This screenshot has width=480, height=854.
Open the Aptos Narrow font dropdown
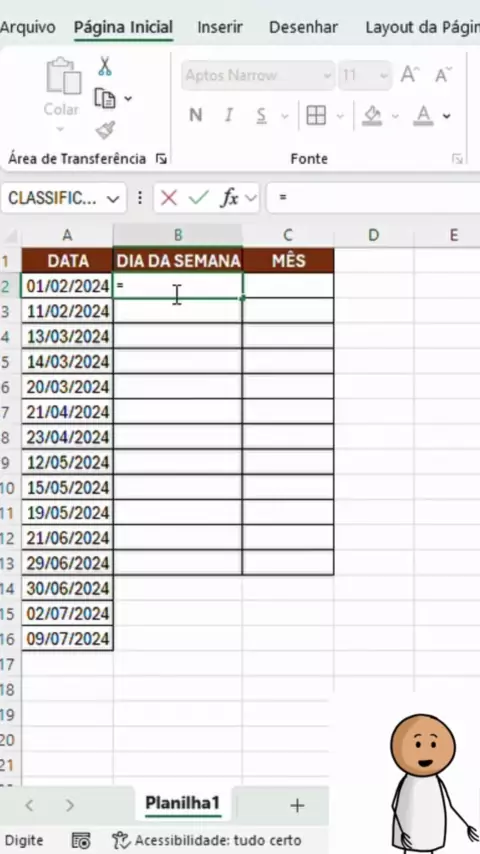[x=327, y=75]
